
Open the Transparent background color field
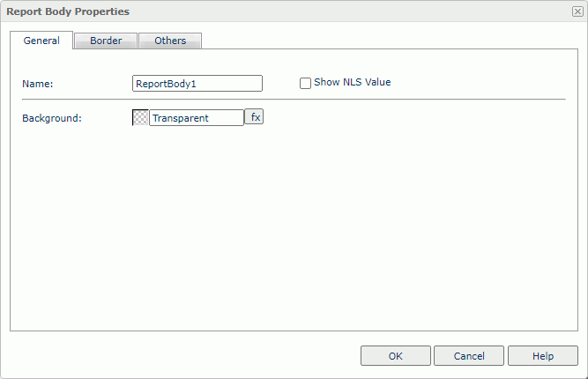[x=197, y=118]
